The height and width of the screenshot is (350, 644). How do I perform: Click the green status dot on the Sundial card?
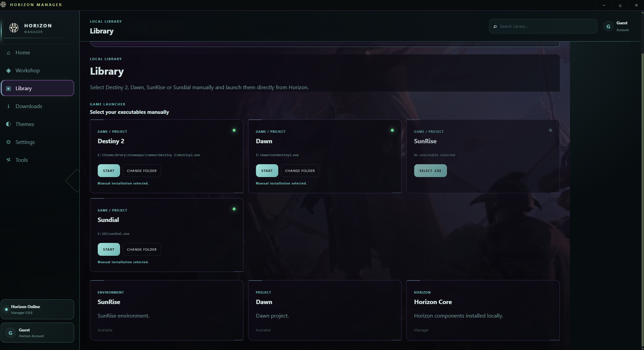[234, 209]
